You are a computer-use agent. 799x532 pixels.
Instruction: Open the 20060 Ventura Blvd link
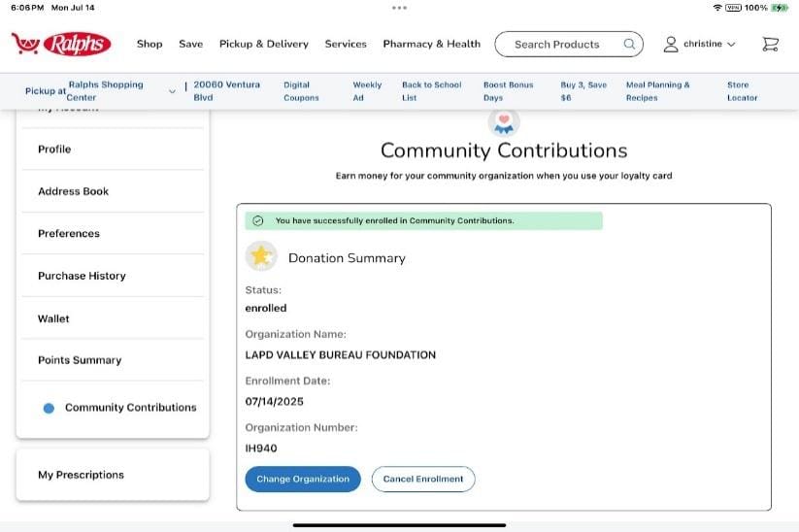click(x=226, y=90)
